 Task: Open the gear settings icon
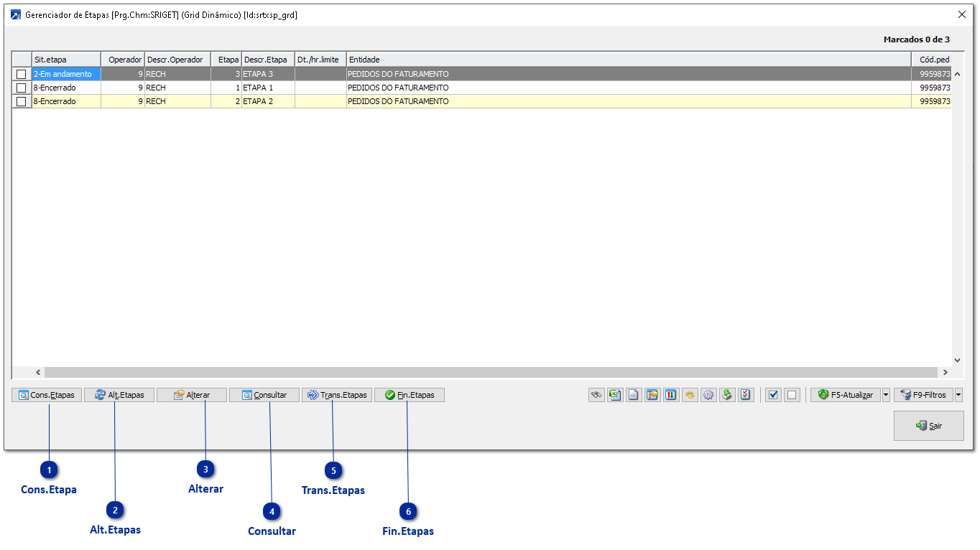[708, 395]
